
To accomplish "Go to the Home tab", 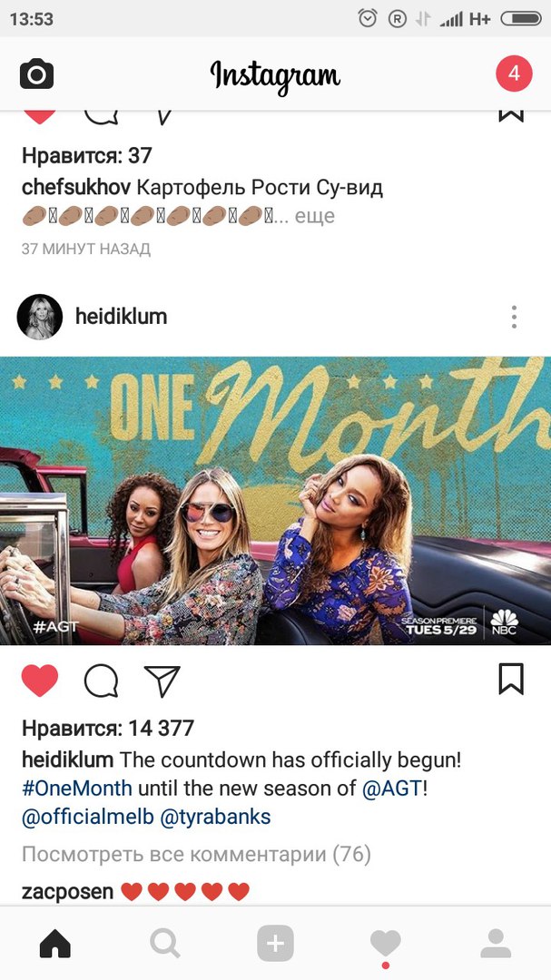I will click(x=55, y=943).
